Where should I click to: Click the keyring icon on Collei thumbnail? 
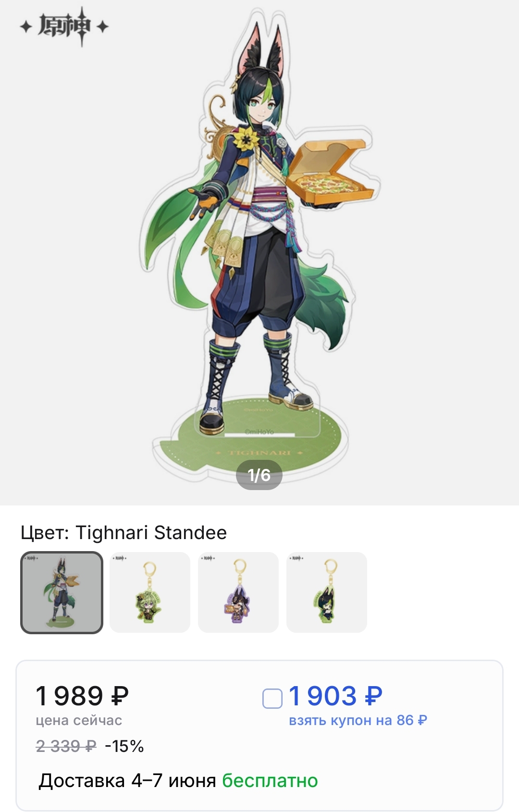151,572
